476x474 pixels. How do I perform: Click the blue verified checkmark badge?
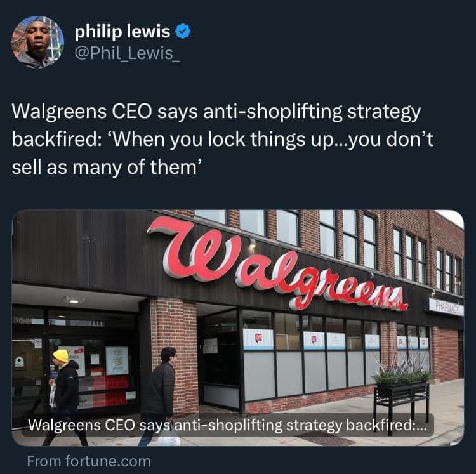tap(183, 31)
